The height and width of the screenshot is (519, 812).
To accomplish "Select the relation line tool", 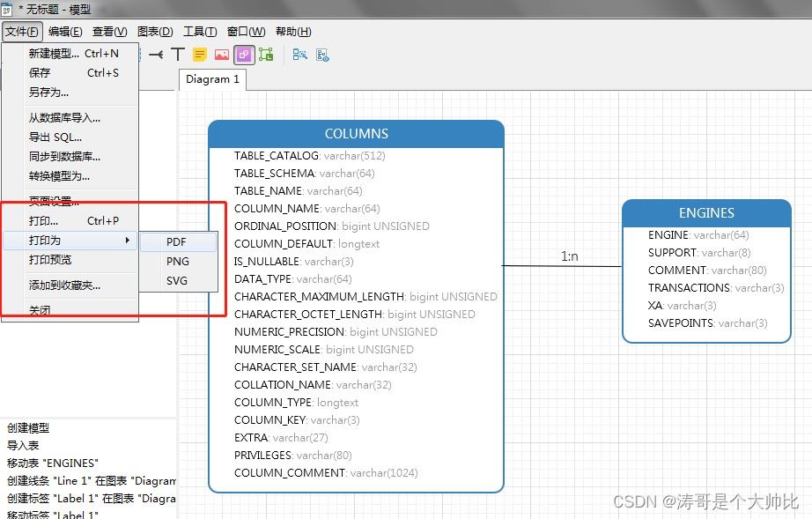I will (x=156, y=55).
